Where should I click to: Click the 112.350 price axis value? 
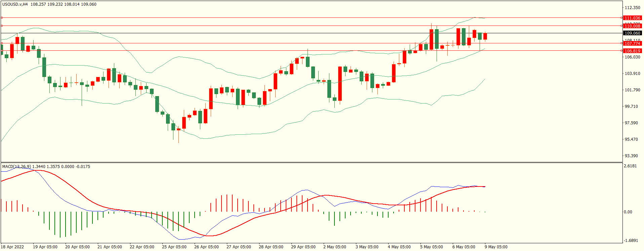pos(632,8)
